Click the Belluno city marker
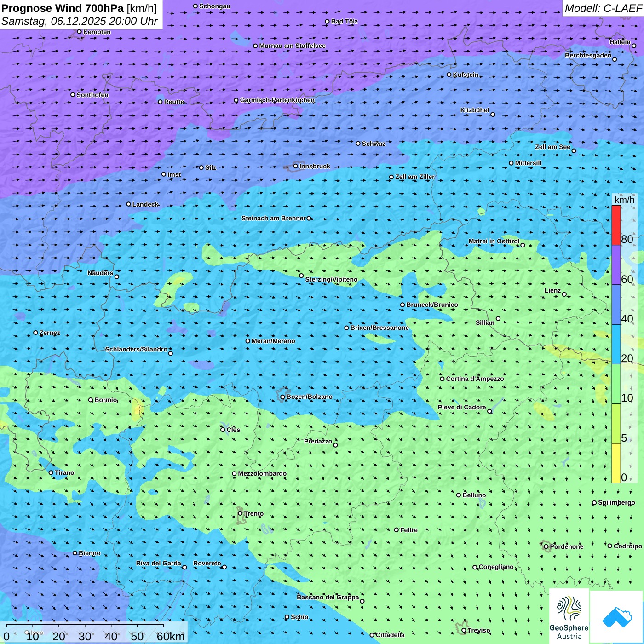Viewport: 644px width, 644px height. 459,495
